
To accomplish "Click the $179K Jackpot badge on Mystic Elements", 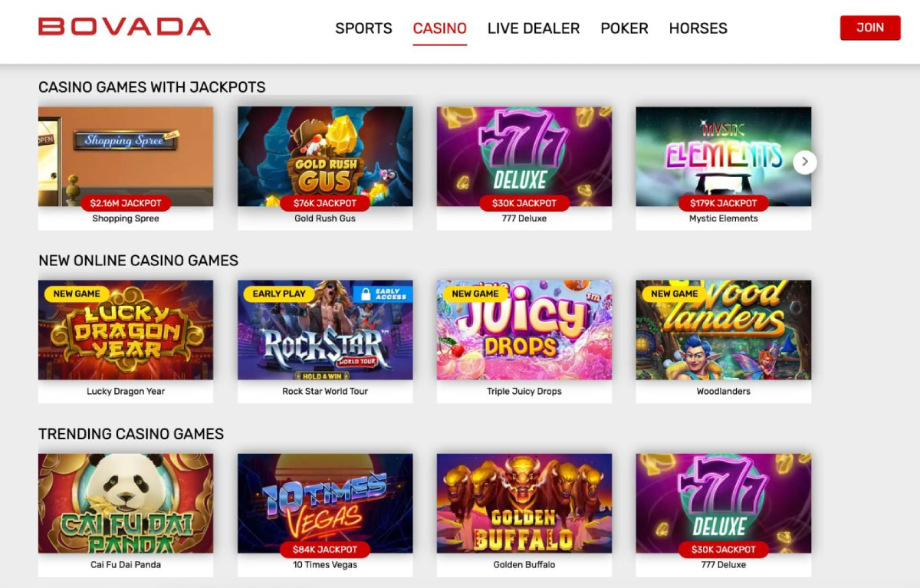I will tap(724, 203).
